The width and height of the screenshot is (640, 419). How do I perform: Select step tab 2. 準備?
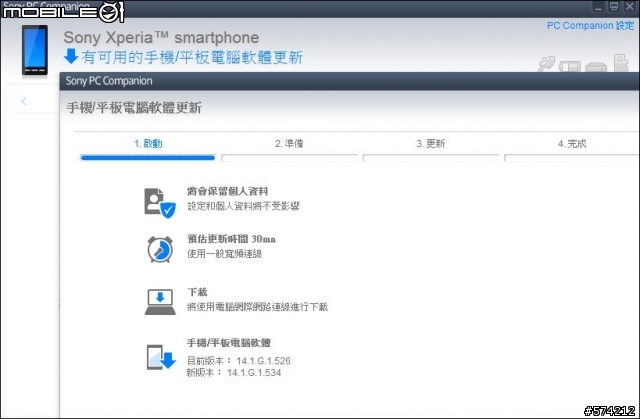[x=289, y=144]
